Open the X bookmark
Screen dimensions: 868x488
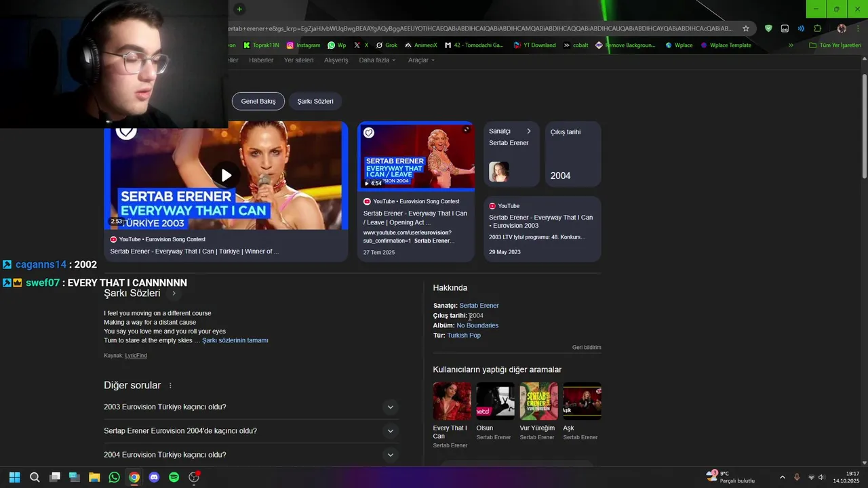point(361,45)
